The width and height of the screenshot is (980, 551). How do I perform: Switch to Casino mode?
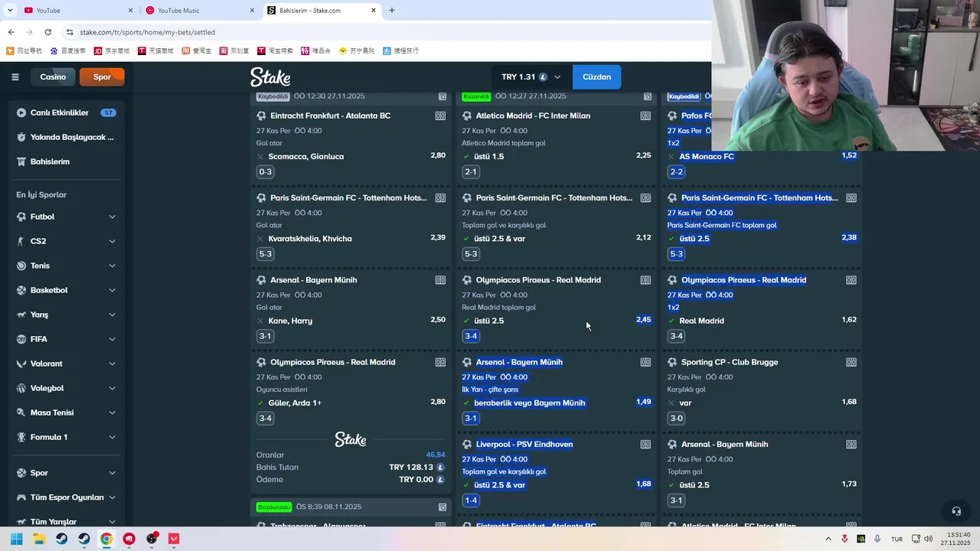(53, 77)
